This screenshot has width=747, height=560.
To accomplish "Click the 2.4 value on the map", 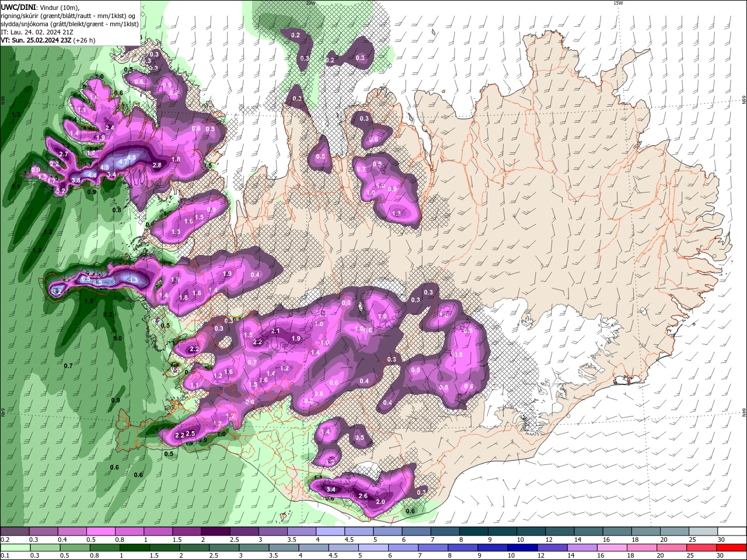I will tap(110, 127).
